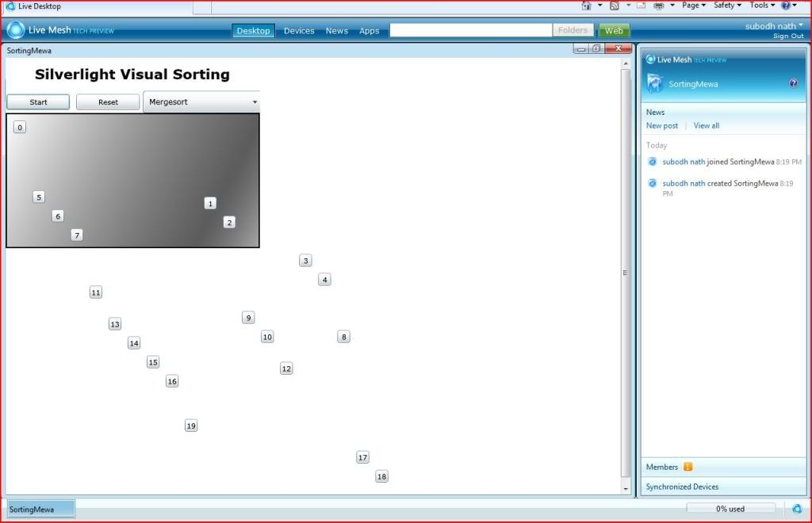Click the sorting tile numbered 0

(x=20, y=128)
